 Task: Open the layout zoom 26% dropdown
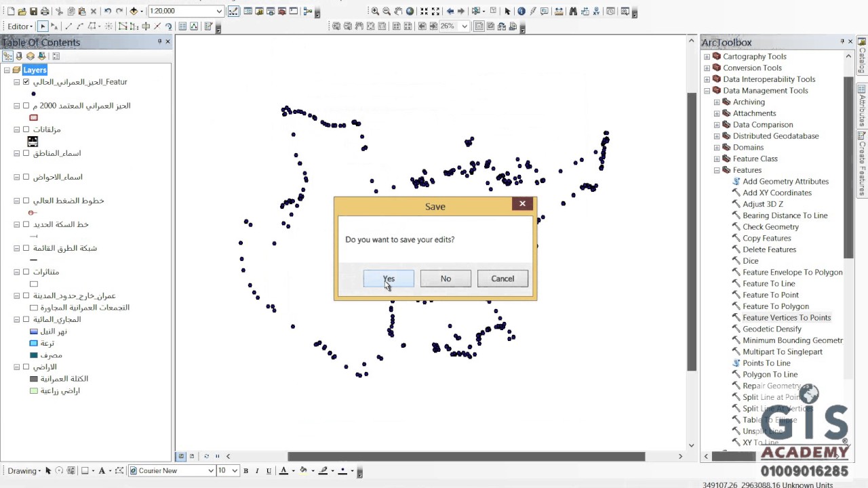[465, 26]
